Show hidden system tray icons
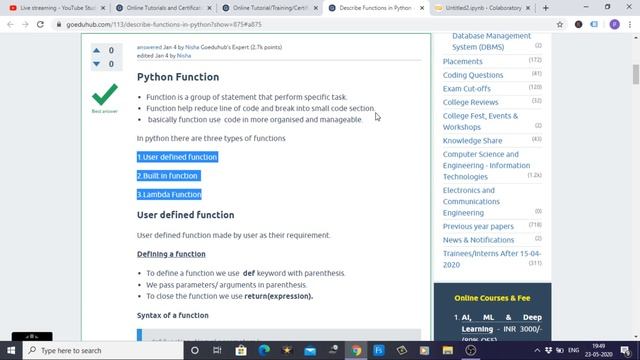 537,350
